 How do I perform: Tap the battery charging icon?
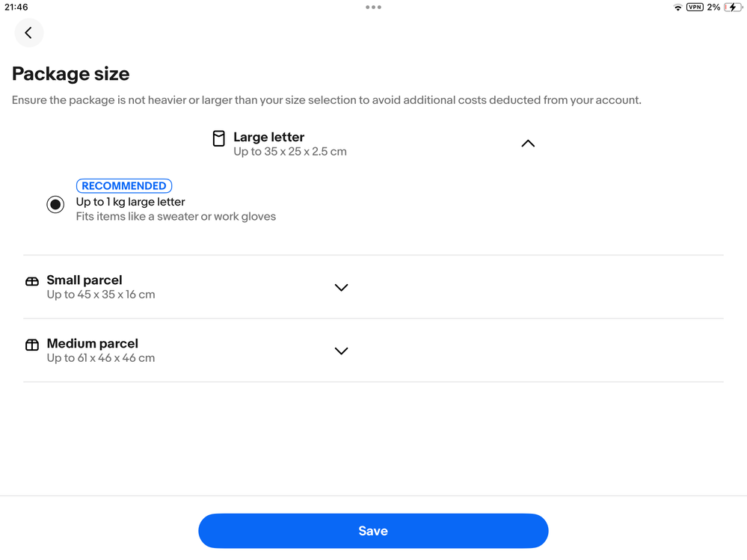[x=732, y=7]
